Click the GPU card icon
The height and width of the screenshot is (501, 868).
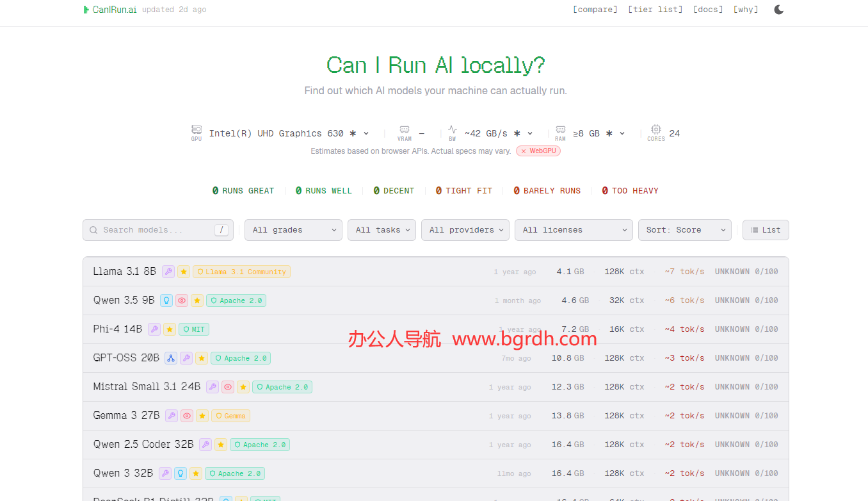(x=197, y=129)
